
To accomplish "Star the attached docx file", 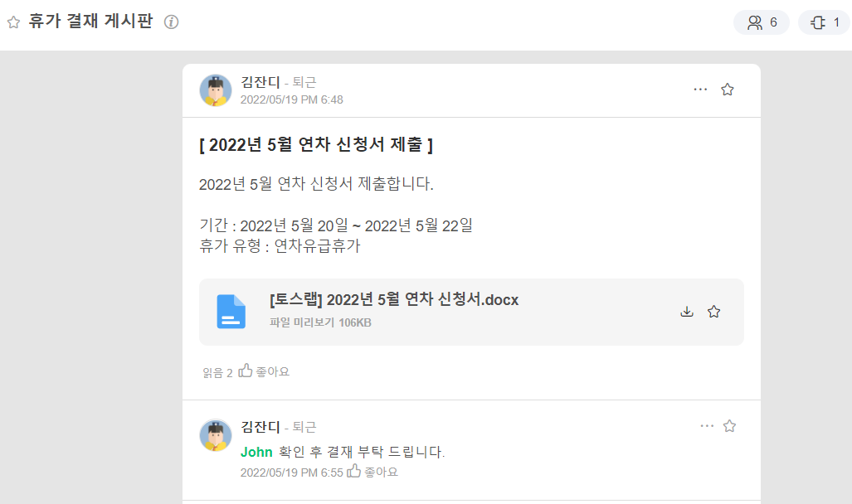I will click(x=713, y=312).
